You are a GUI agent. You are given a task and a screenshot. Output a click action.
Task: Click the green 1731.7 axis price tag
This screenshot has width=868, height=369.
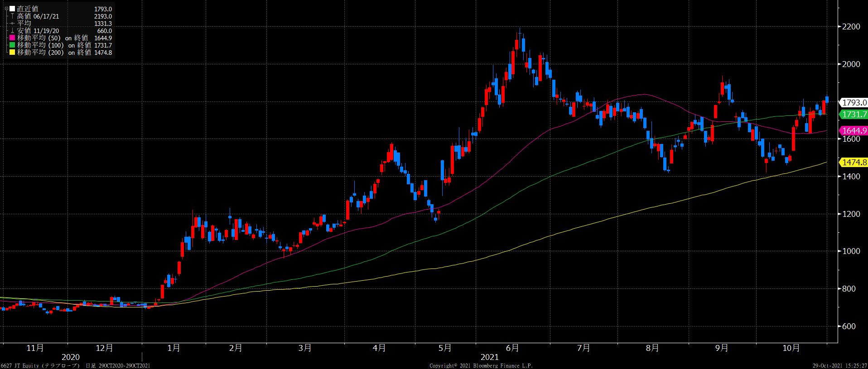854,114
